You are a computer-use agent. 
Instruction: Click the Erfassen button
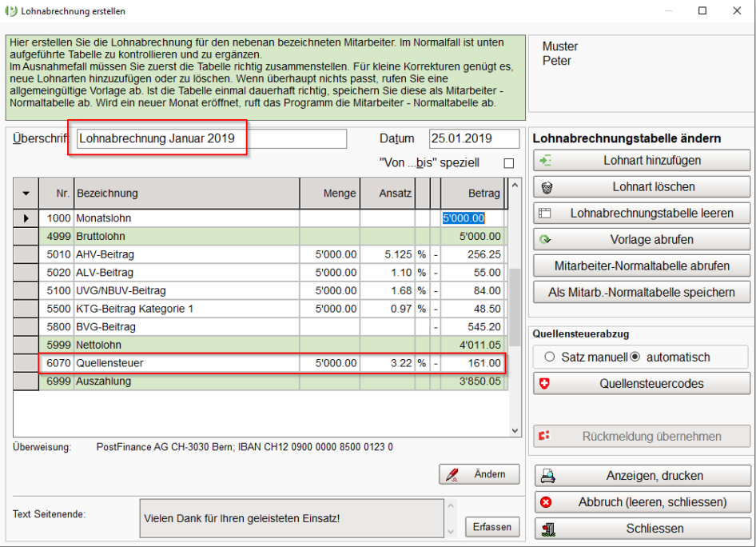pyautogui.click(x=492, y=527)
